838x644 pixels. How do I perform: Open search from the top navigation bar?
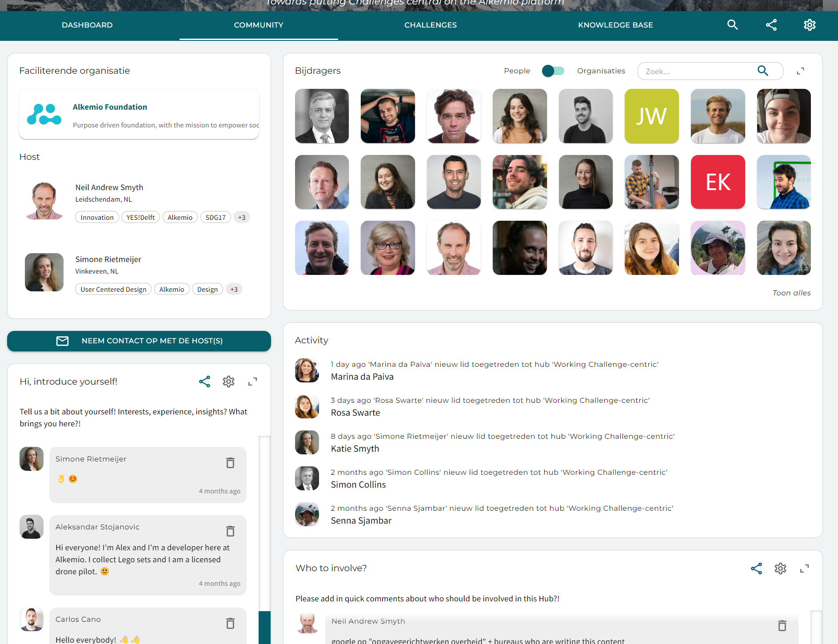732,25
